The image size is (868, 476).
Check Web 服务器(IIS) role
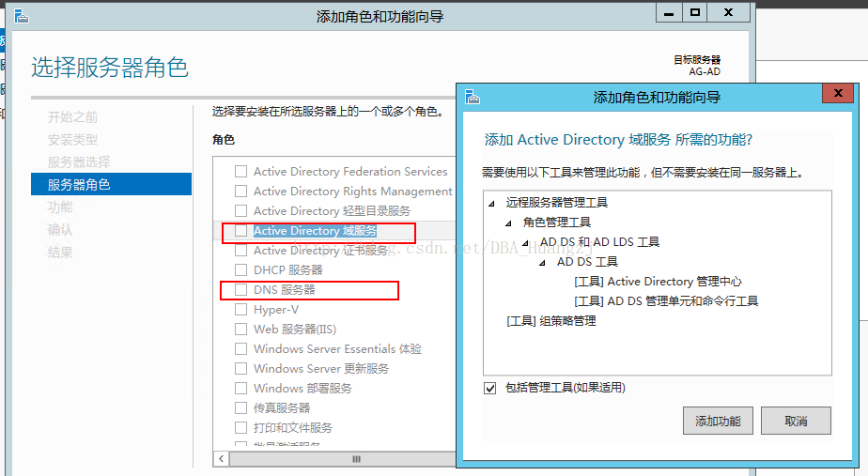240,330
